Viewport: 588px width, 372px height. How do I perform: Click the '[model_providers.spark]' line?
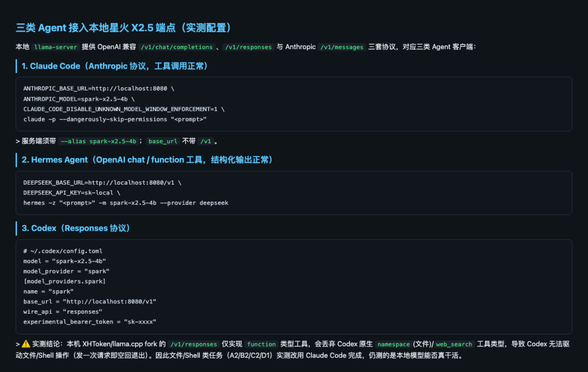[x=64, y=281]
